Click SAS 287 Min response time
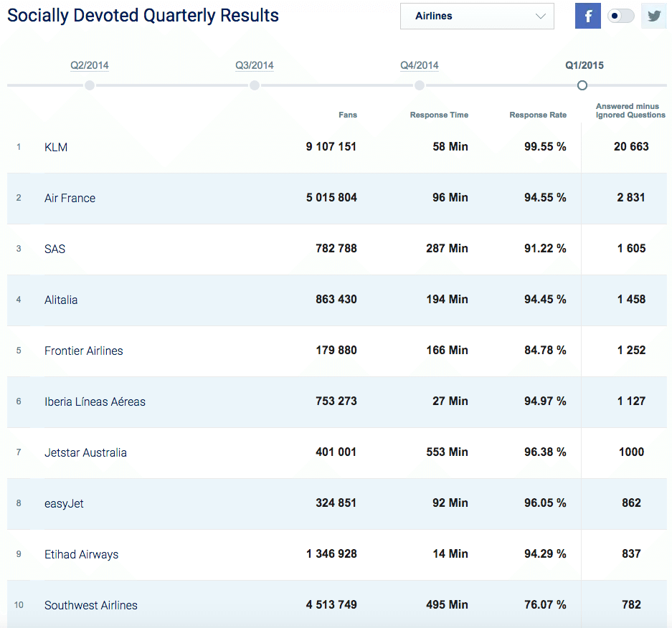 [x=447, y=249]
